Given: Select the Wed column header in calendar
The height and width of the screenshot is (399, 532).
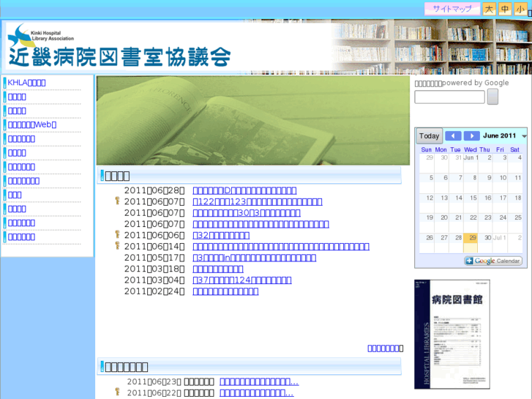Looking at the screenshot, I should point(471,150).
